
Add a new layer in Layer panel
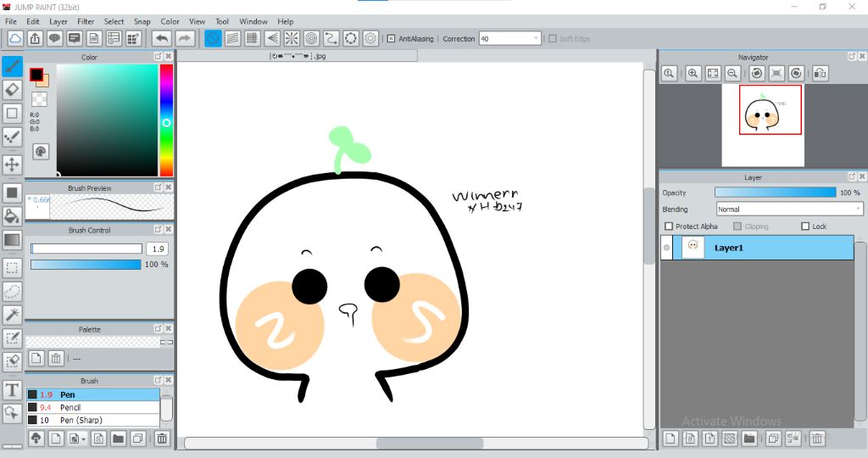click(670, 438)
